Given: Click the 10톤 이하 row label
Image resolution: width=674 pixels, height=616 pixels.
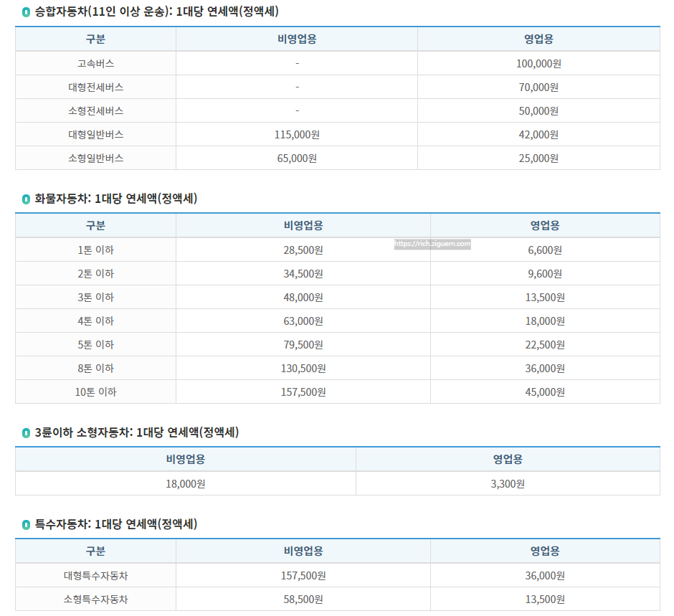Looking at the screenshot, I should point(97,392).
